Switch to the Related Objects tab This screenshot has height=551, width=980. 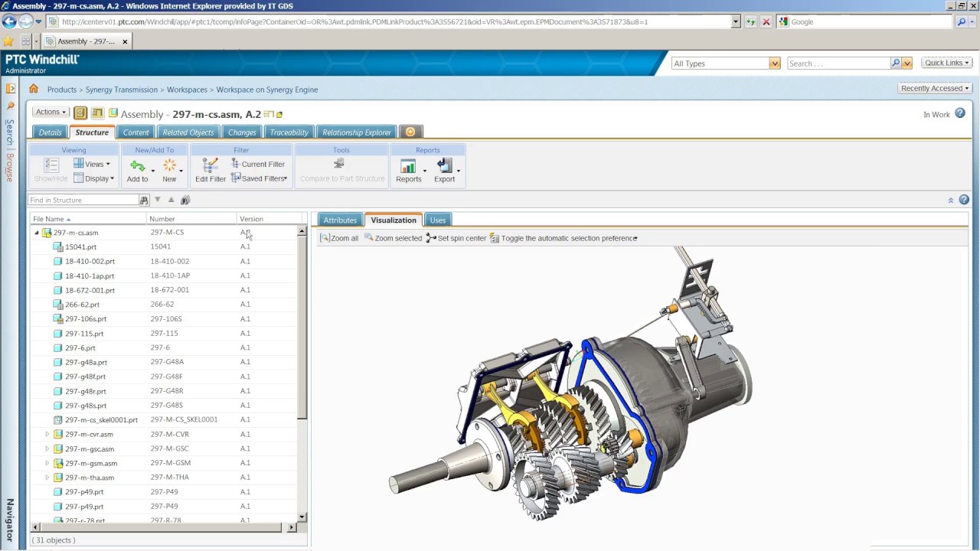click(x=188, y=132)
